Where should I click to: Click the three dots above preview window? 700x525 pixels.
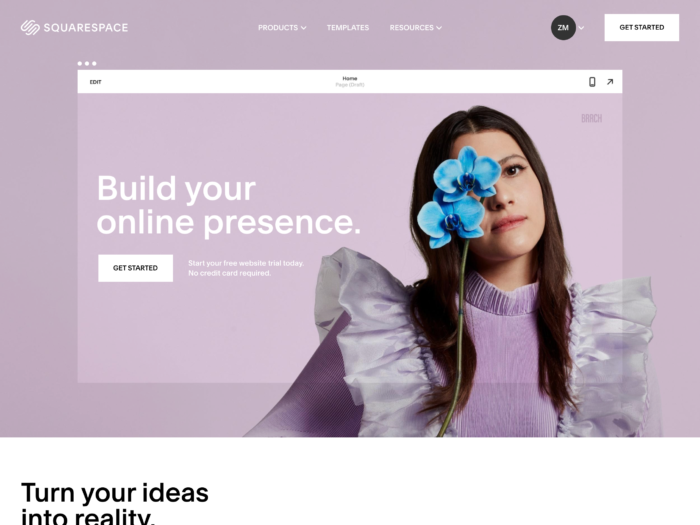click(87, 63)
